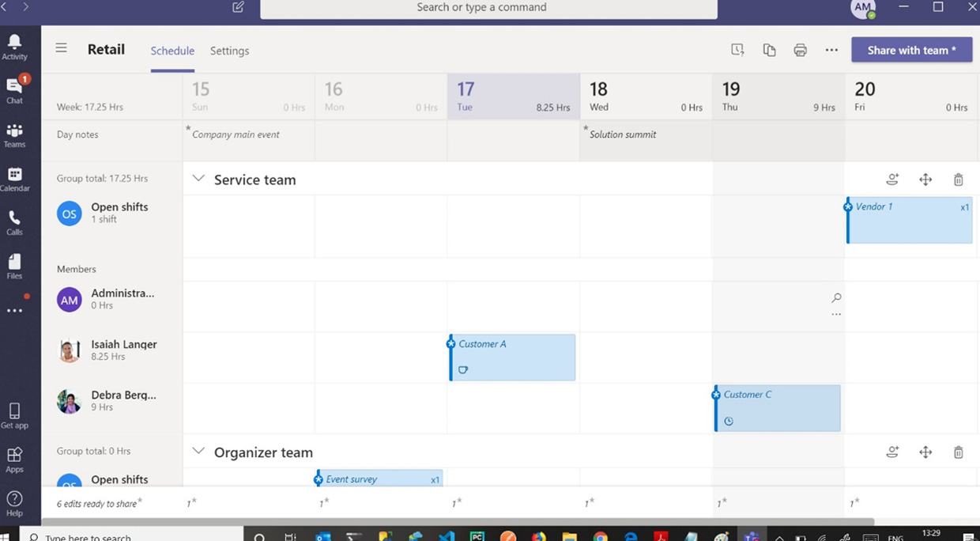Collapse the Service team group
The image size is (980, 541).
coord(198,179)
